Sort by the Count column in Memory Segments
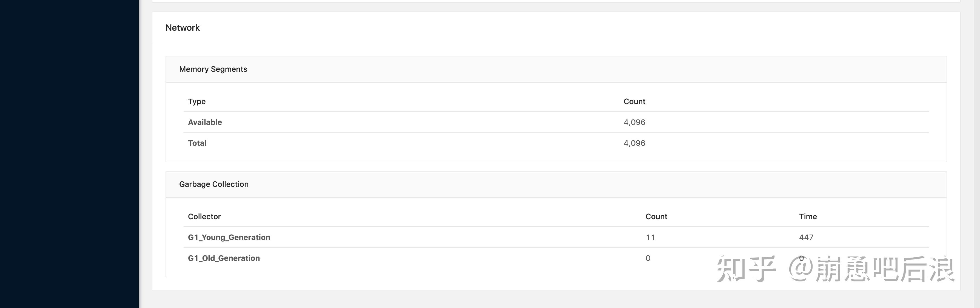The image size is (980, 308). point(634,101)
